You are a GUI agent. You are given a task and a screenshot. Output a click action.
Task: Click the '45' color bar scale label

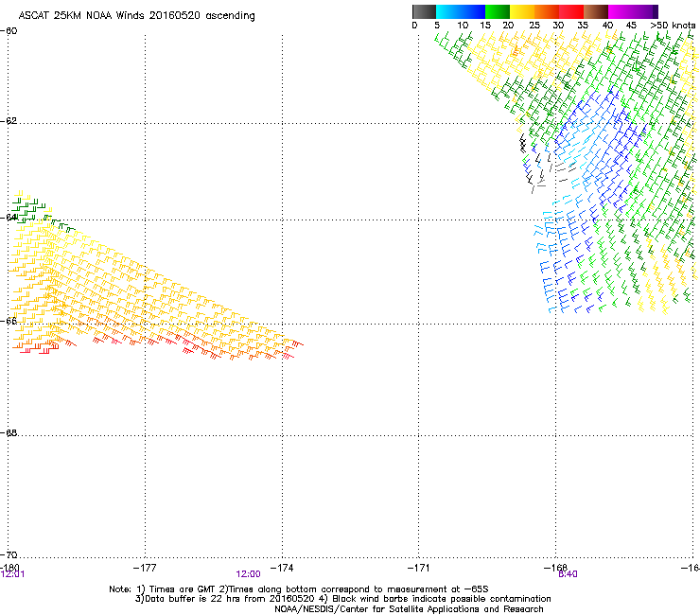point(631,26)
